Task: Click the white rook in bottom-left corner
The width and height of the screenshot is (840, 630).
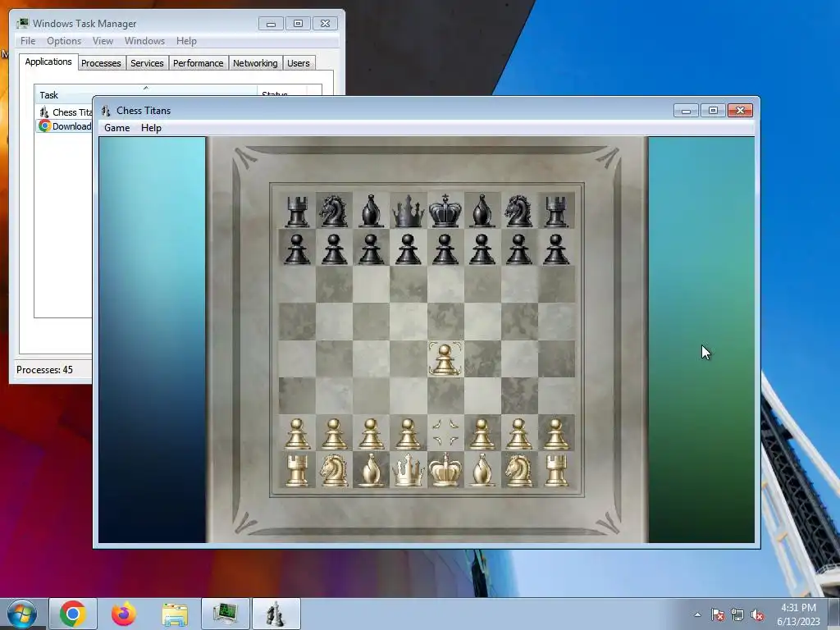Action: click(x=297, y=470)
